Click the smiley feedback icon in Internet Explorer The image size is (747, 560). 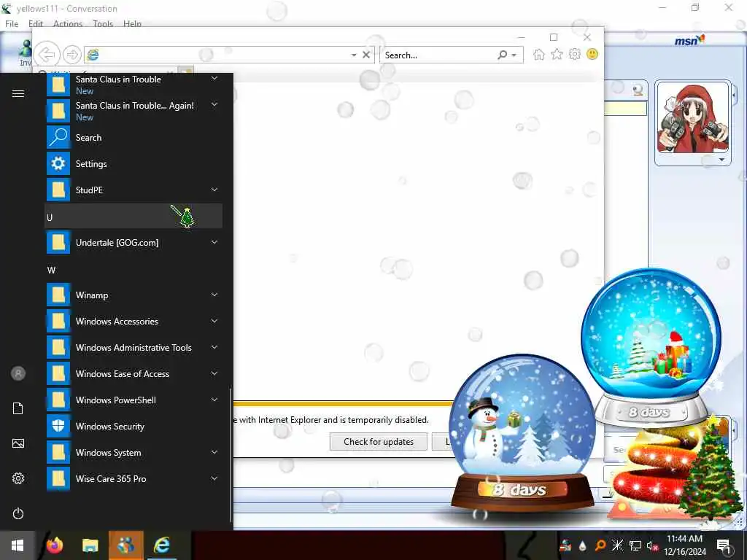592,54
